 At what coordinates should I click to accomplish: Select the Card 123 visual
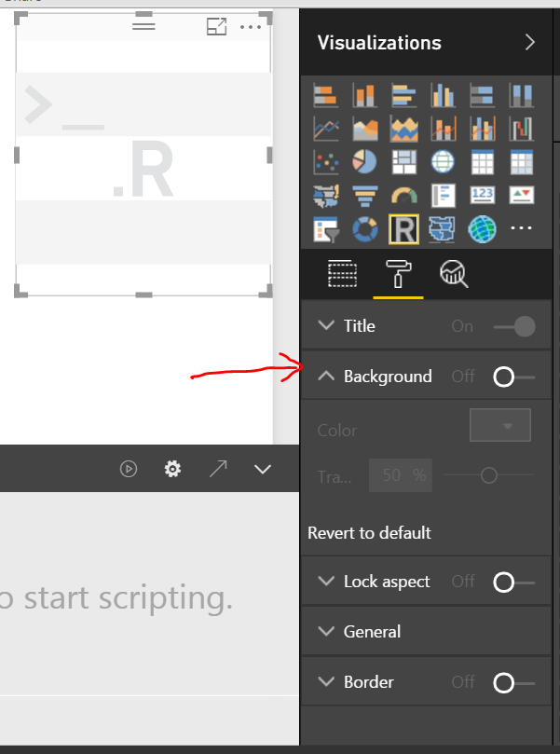click(x=482, y=196)
